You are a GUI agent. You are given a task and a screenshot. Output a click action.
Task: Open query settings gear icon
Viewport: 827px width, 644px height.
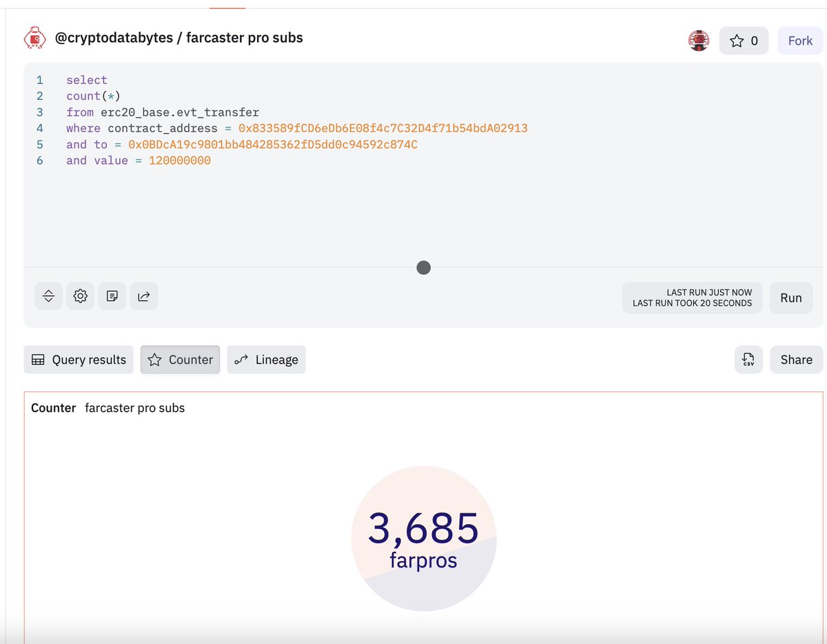(x=80, y=296)
